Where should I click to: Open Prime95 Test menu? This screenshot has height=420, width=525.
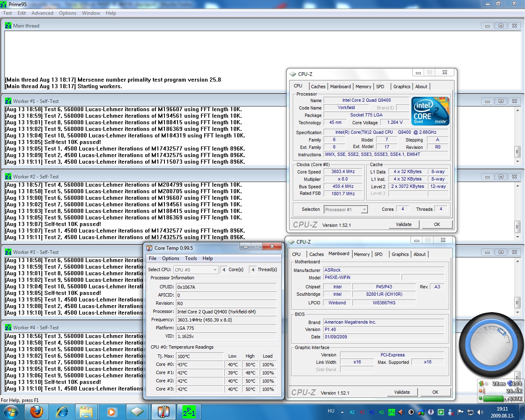click(x=7, y=13)
